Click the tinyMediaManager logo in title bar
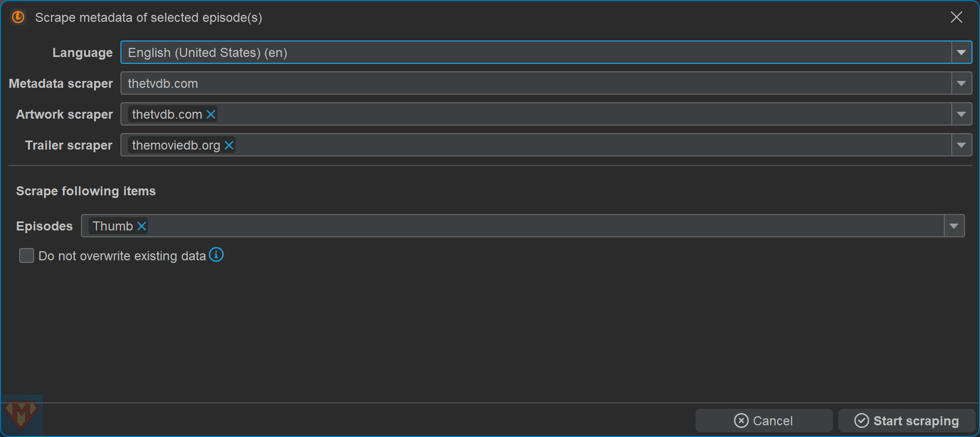This screenshot has width=980, height=437. pyautogui.click(x=18, y=18)
